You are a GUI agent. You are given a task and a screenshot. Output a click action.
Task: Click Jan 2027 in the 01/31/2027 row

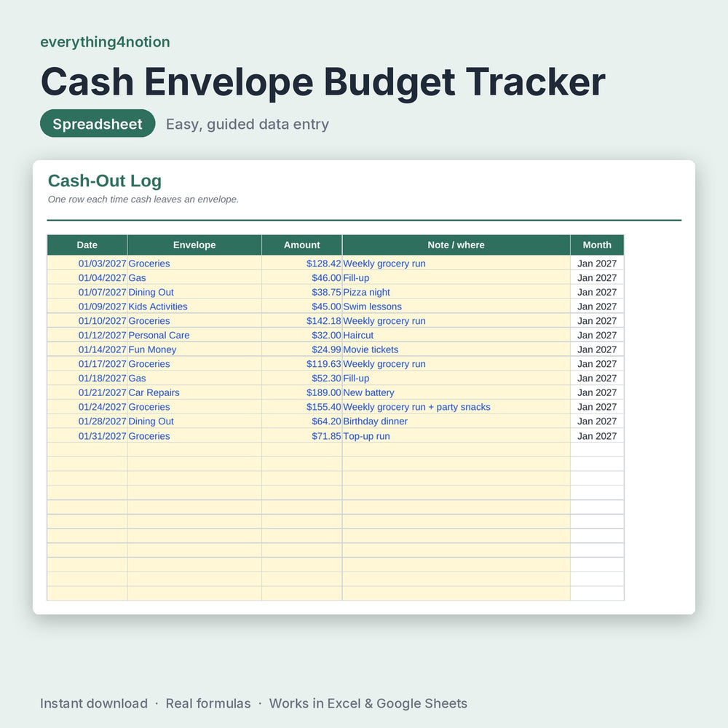597,436
